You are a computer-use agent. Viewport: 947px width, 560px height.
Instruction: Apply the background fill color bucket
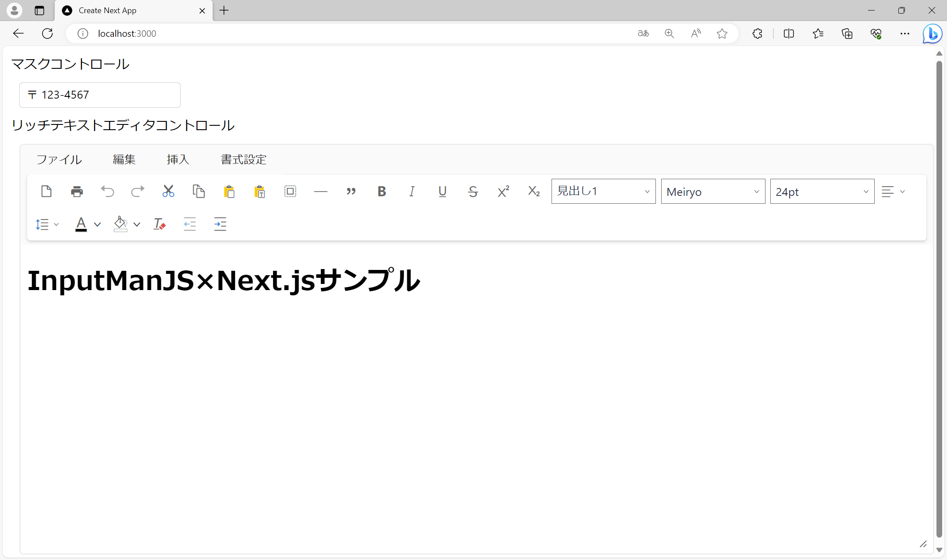click(x=121, y=224)
